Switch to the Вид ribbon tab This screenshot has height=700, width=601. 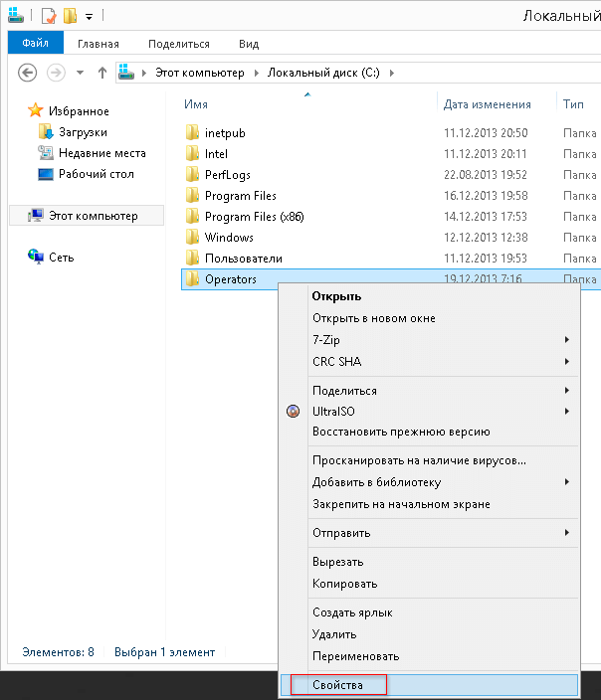click(249, 44)
